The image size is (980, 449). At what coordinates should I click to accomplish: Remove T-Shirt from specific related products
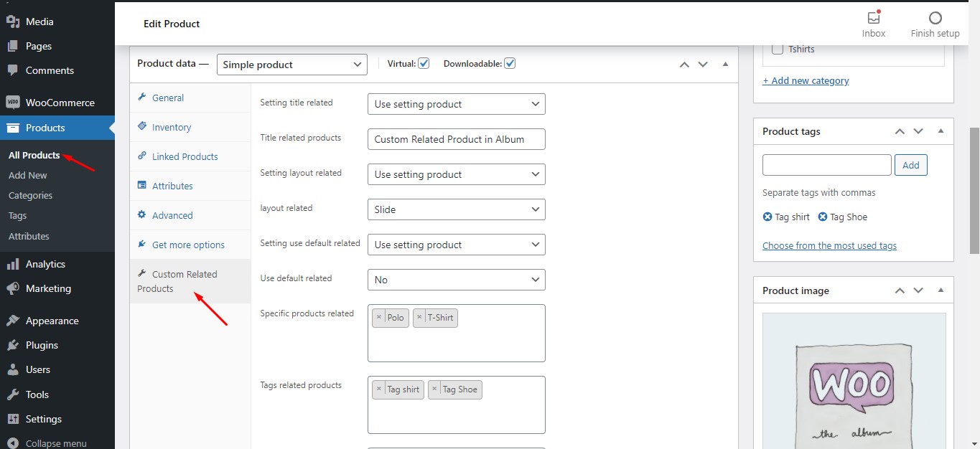420,318
